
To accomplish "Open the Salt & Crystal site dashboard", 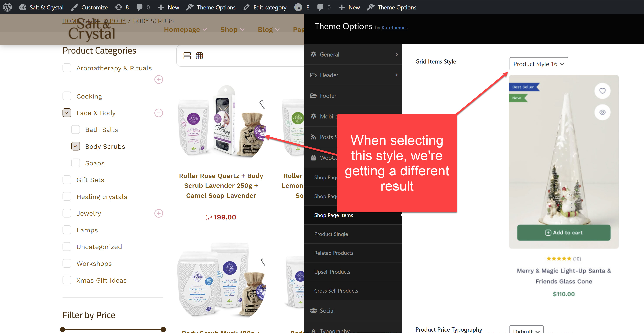I will [41, 7].
